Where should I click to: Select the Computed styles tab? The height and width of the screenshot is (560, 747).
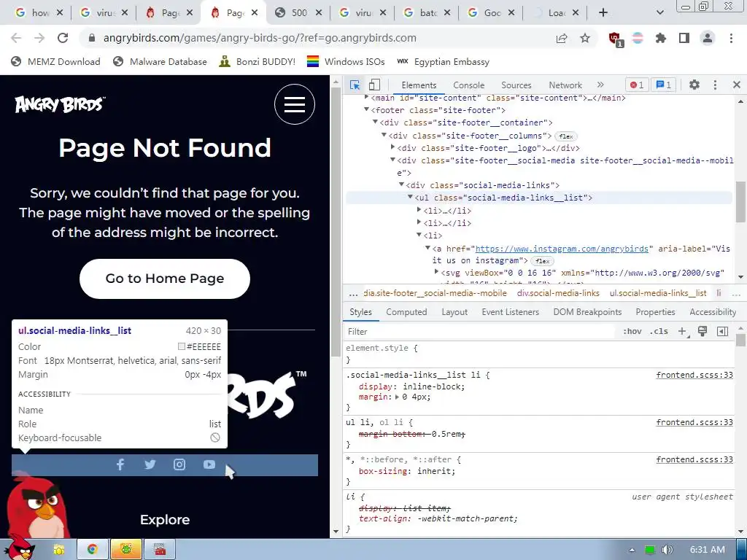click(406, 312)
